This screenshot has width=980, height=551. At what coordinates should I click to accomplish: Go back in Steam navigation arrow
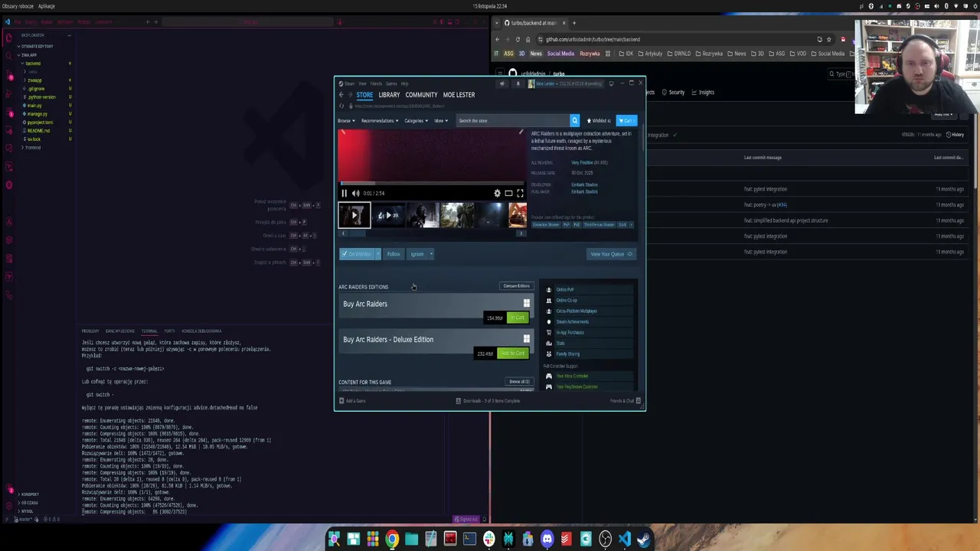pos(341,95)
